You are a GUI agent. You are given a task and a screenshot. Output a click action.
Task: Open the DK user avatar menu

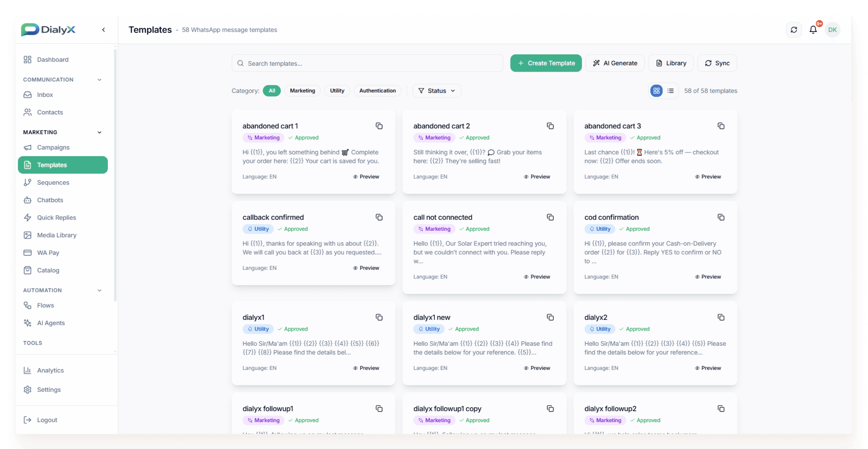coord(832,30)
